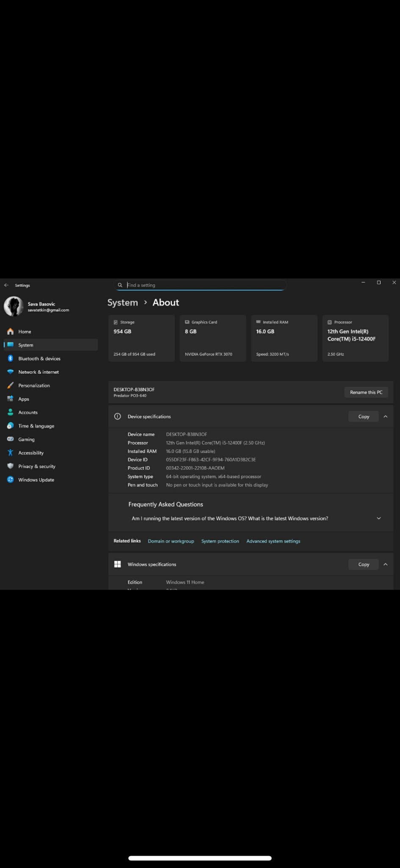400x868 pixels.
Task: Click the Windows Update sync icon
Action: pos(11,479)
